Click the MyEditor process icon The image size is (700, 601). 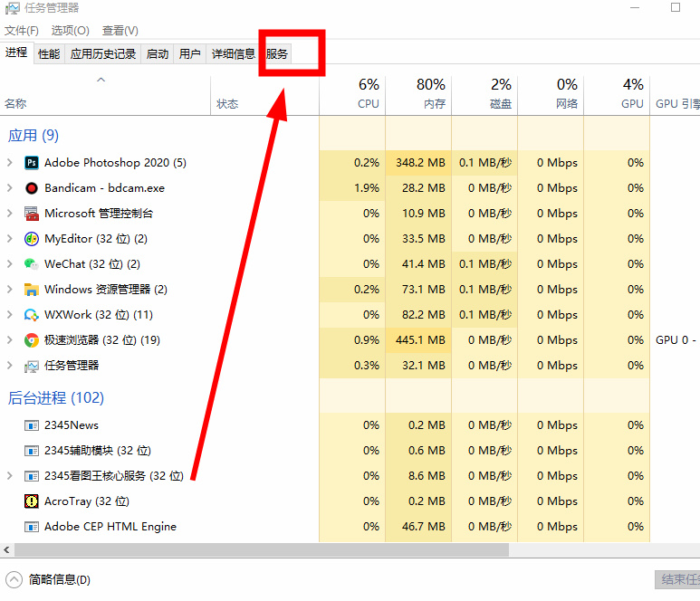pyautogui.click(x=31, y=239)
